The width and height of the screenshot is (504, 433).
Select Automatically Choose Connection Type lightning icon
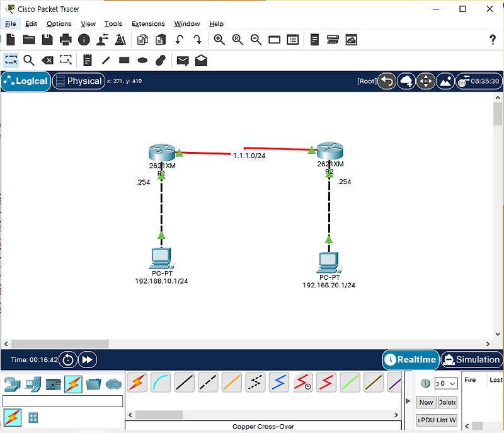click(x=137, y=383)
